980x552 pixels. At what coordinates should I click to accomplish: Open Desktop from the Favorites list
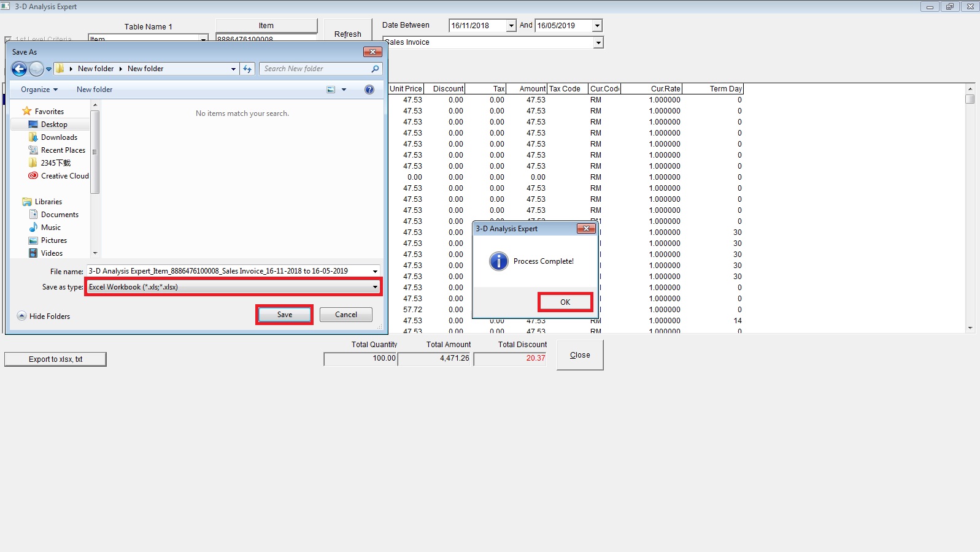coord(54,125)
